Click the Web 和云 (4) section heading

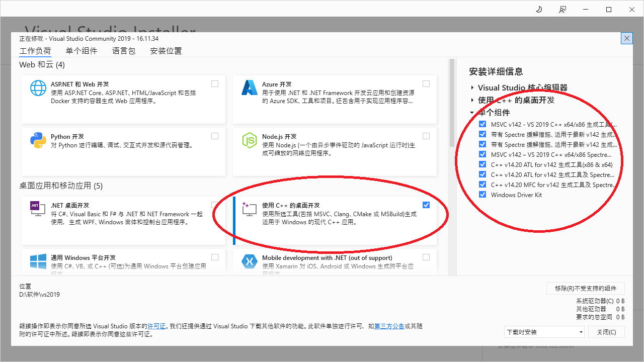(x=42, y=65)
